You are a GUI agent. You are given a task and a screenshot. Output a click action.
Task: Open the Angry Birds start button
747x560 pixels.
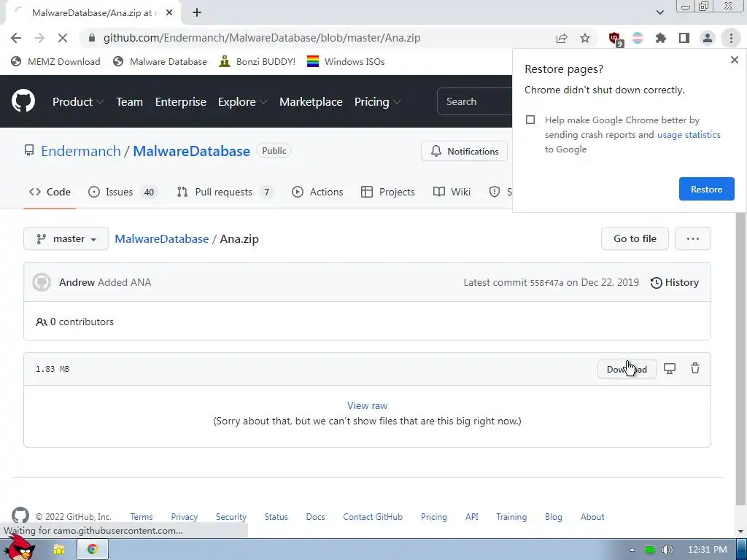pyautogui.click(x=20, y=548)
